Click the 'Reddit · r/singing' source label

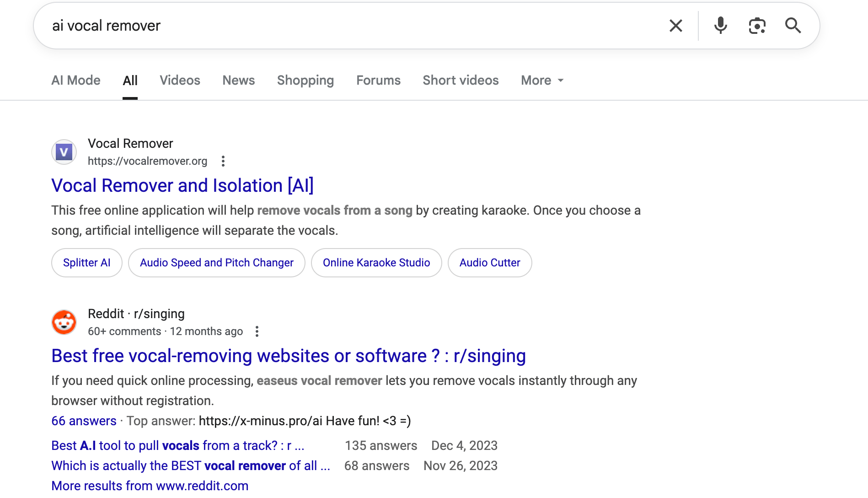[136, 314]
